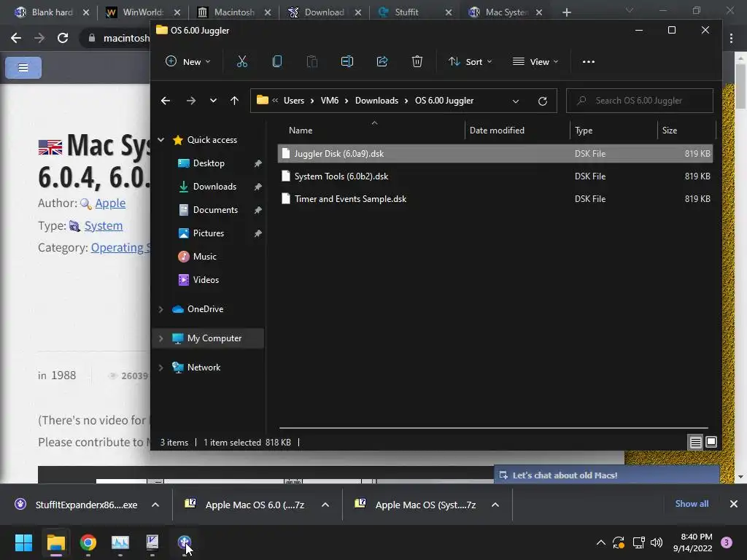Show hidden system tray icons
The height and width of the screenshot is (560, 747).
pos(601,542)
